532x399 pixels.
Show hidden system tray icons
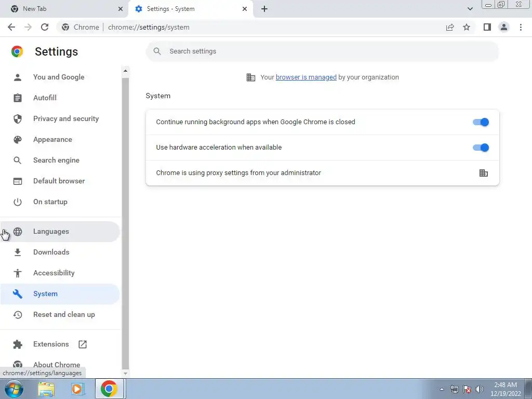click(x=442, y=389)
